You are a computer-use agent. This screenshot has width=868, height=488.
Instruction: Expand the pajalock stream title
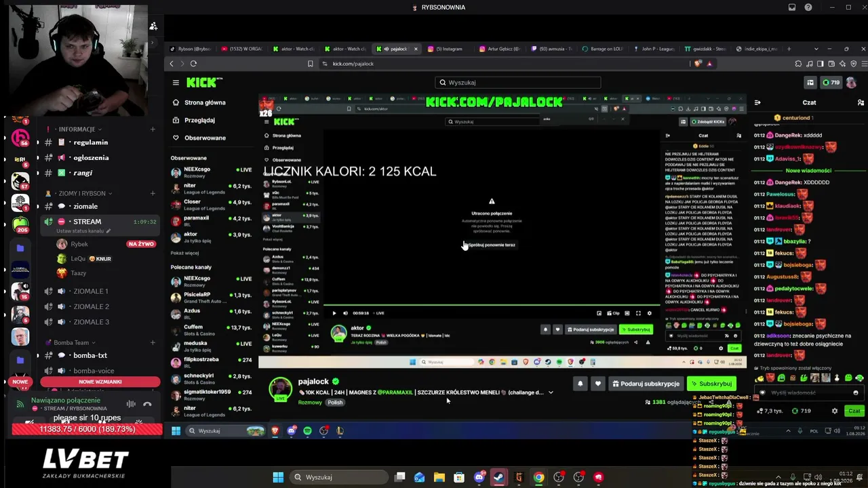coord(551,392)
